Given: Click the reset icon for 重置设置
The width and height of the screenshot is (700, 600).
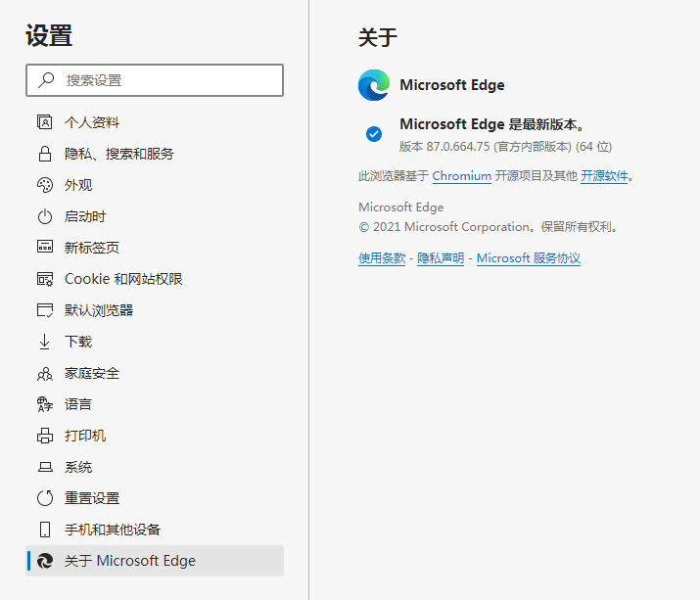Looking at the screenshot, I should pyautogui.click(x=44, y=498).
